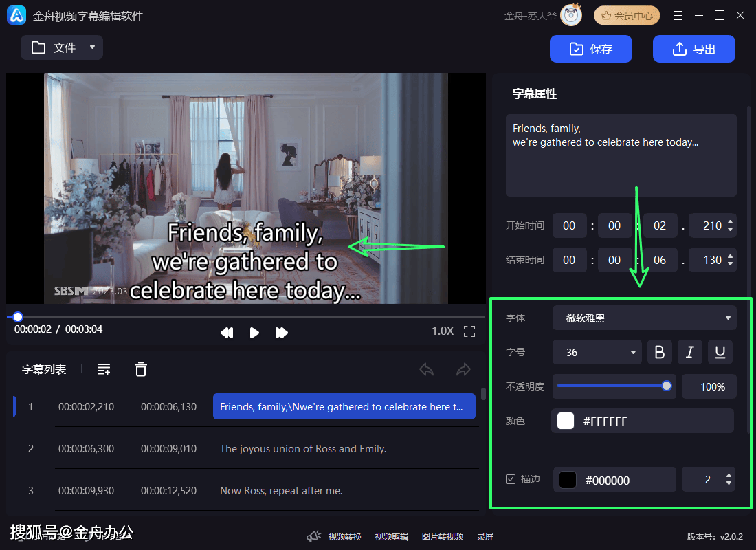Click the 开始时间 seconds field showing 02
The width and height of the screenshot is (756, 550).
(x=660, y=225)
